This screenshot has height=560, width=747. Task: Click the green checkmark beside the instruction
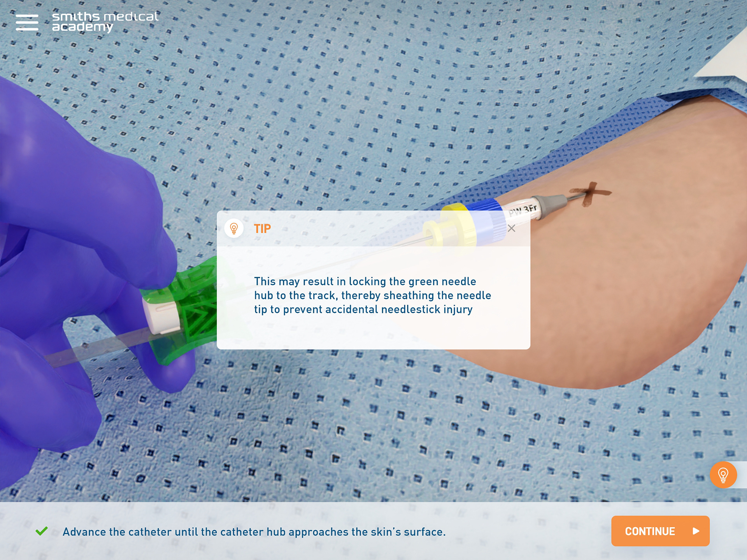tap(42, 531)
